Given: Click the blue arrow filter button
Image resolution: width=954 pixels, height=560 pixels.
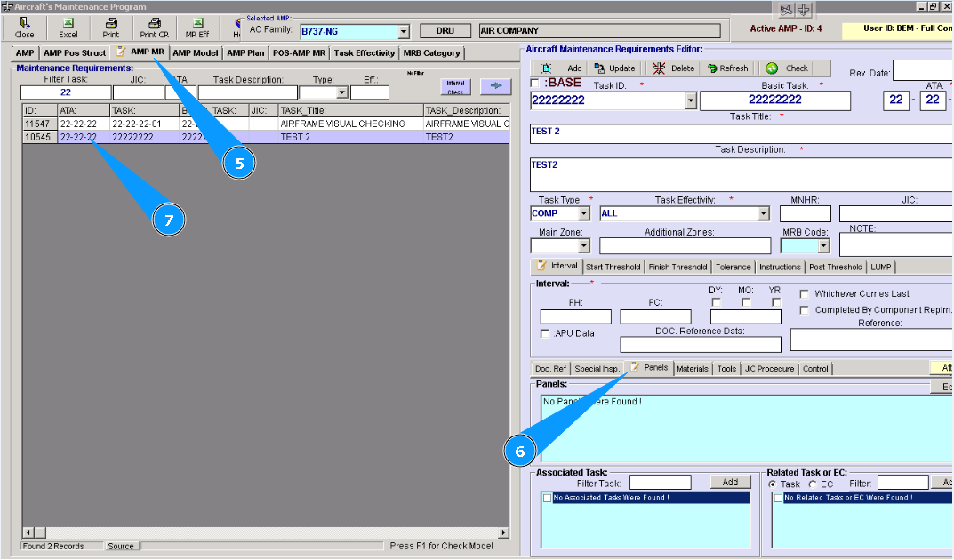Looking at the screenshot, I should pyautogui.click(x=495, y=86).
